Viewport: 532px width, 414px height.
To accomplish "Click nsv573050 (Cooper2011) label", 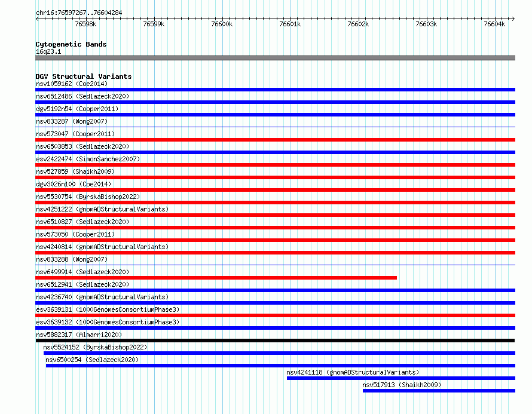I will click(75, 234).
